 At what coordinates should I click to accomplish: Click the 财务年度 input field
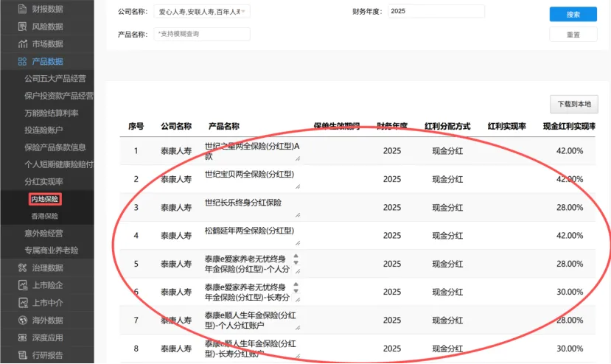[436, 11]
